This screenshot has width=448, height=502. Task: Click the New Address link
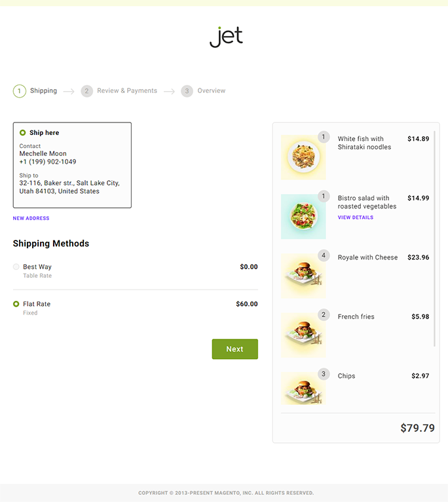(31, 218)
